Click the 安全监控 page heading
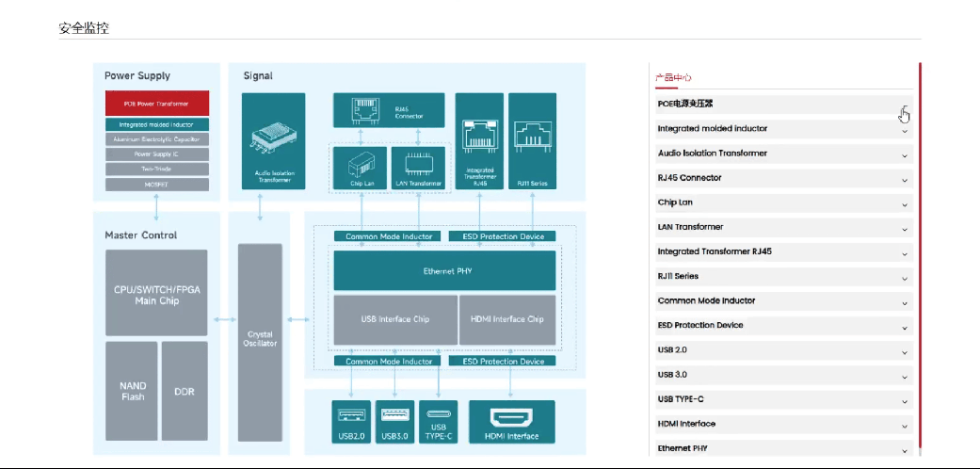Viewport: 980px width, 469px height. tap(84, 28)
